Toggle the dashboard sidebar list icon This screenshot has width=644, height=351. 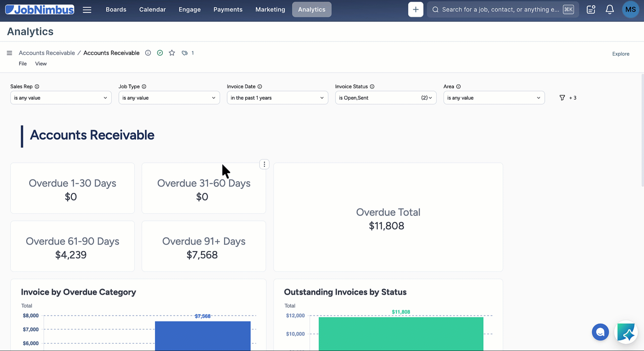click(9, 53)
